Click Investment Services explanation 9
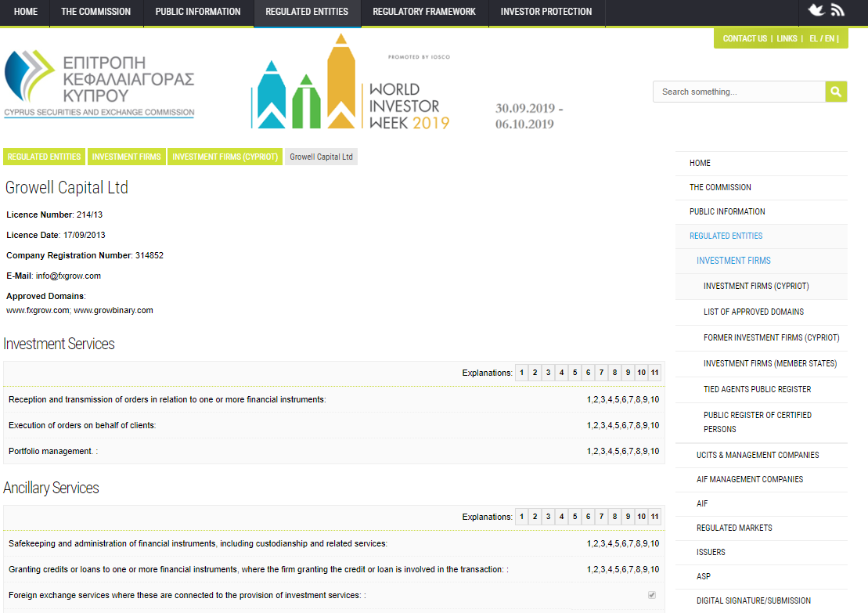Viewport: 868px width, 613px height. click(628, 372)
